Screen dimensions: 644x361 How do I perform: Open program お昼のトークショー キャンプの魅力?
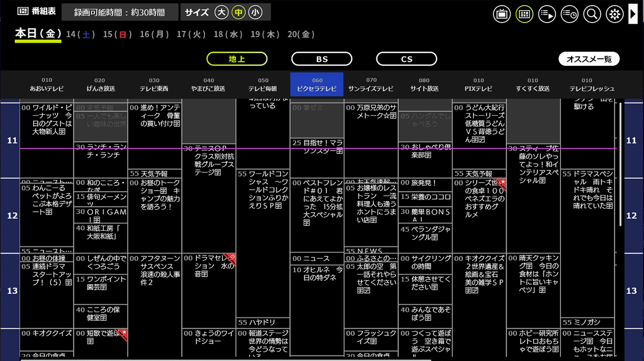coord(155,216)
